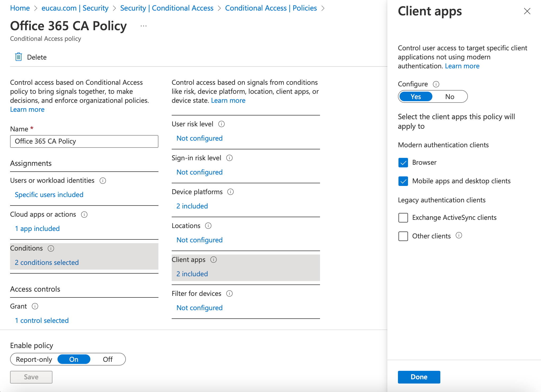Image resolution: width=541 pixels, height=392 pixels.
Task: Click the info icon next to Configure
Action: (x=436, y=84)
